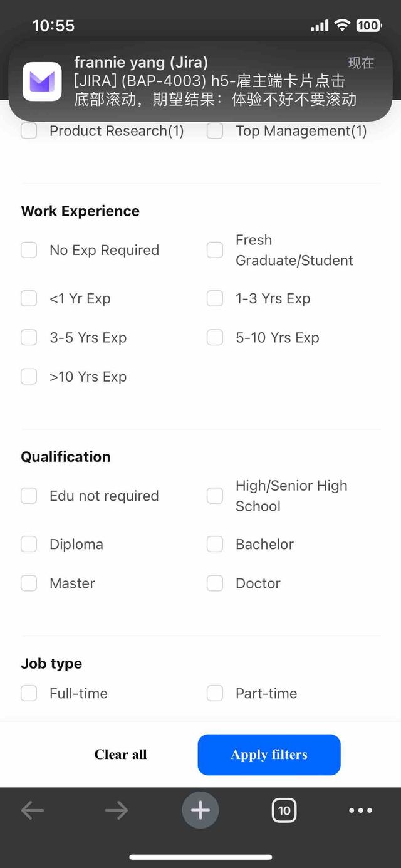Tap the browser forward arrow icon
401x868 pixels.
pos(117,810)
